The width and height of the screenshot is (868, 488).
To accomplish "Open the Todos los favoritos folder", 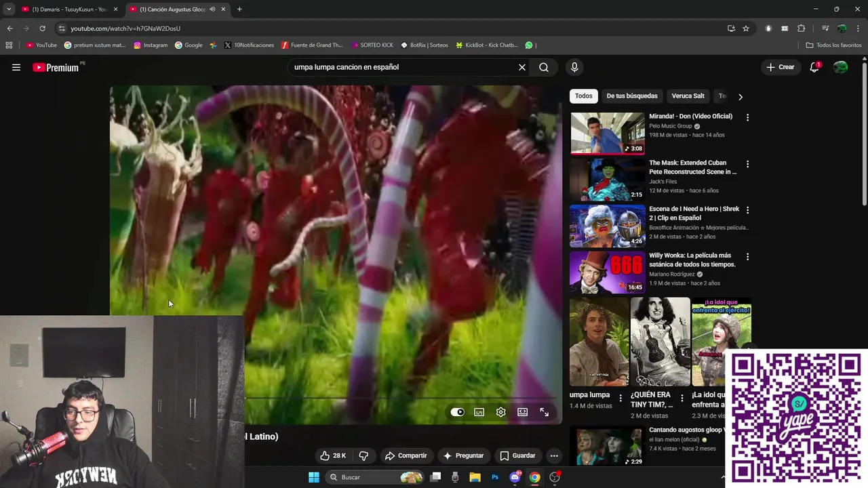I will click(833, 45).
